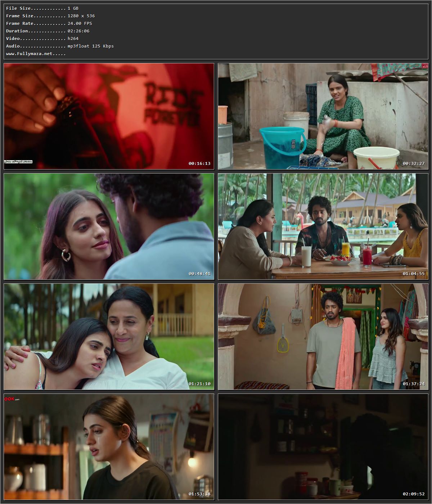Image resolution: width=432 pixels, height=504 pixels.
Task: Select the three people at table thumbnail
Action: [x=323, y=226]
